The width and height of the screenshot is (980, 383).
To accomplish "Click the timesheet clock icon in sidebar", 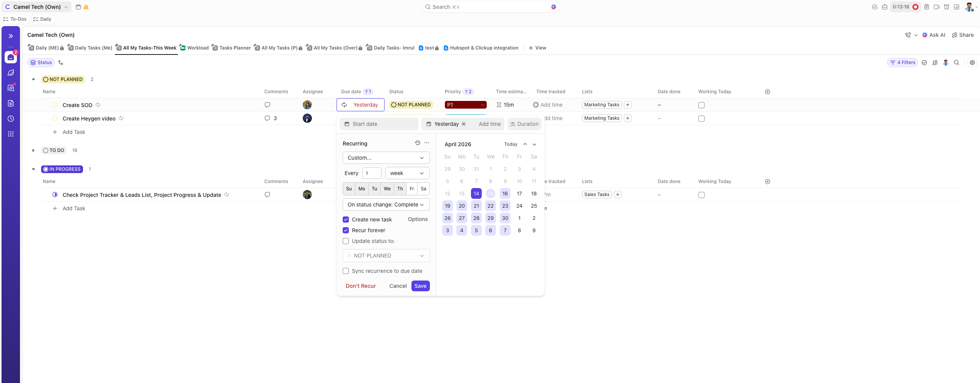I will pos(11,119).
